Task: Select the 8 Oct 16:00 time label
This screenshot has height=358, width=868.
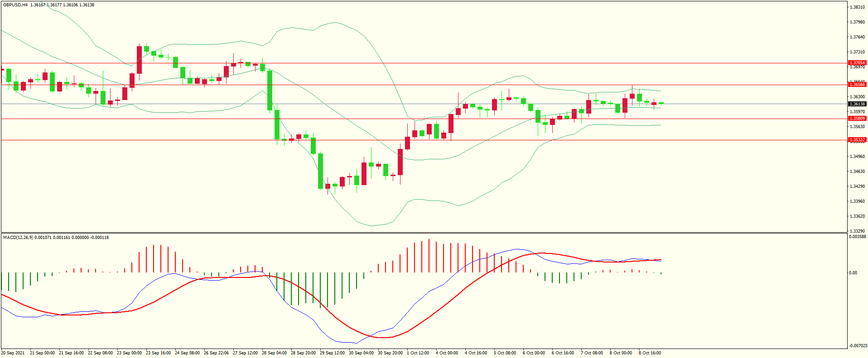Action: click(x=650, y=353)
